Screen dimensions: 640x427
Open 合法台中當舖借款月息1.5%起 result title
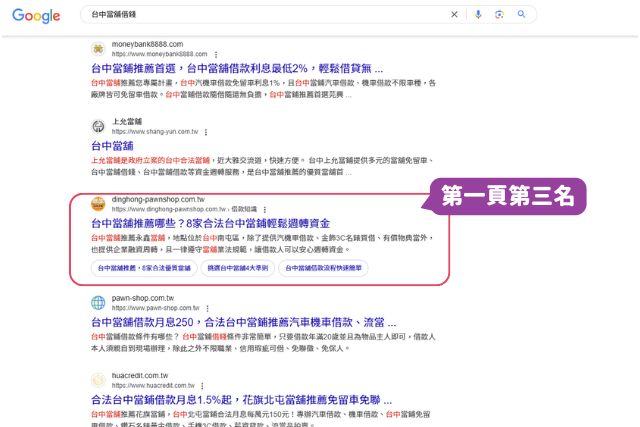[x=241, y=400]
